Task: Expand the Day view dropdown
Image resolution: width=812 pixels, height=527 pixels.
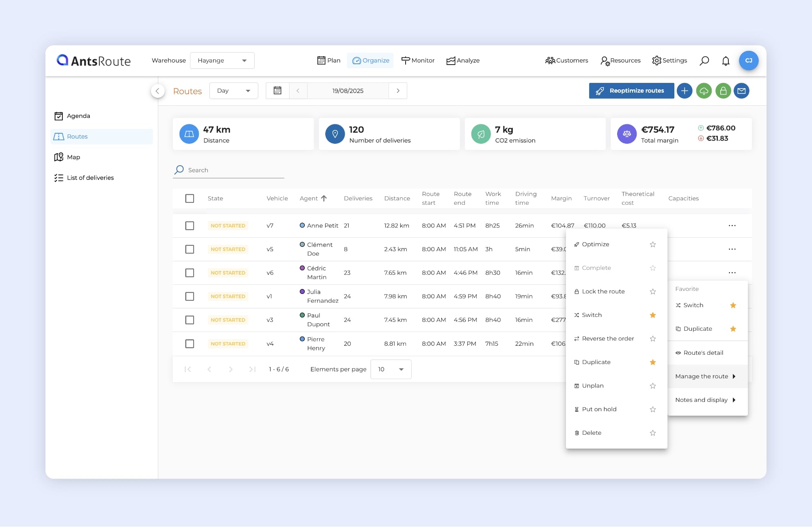Action: click(x=233, y=91)
